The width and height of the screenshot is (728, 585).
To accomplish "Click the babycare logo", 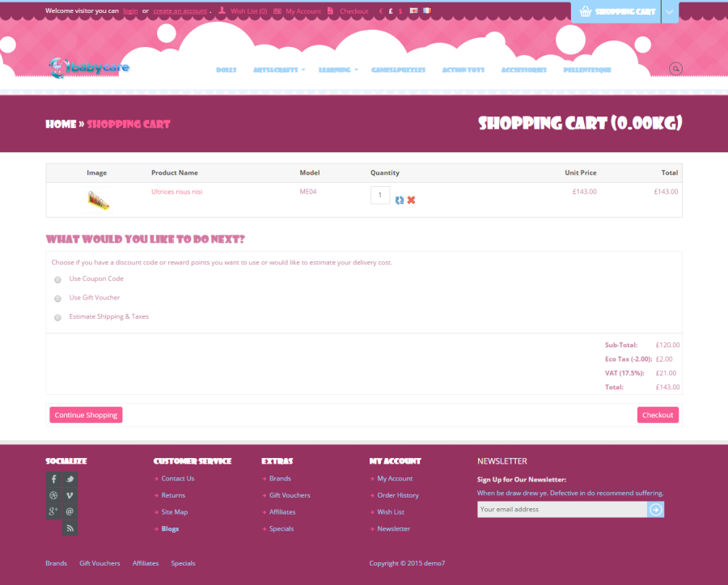I will point(89,68).
